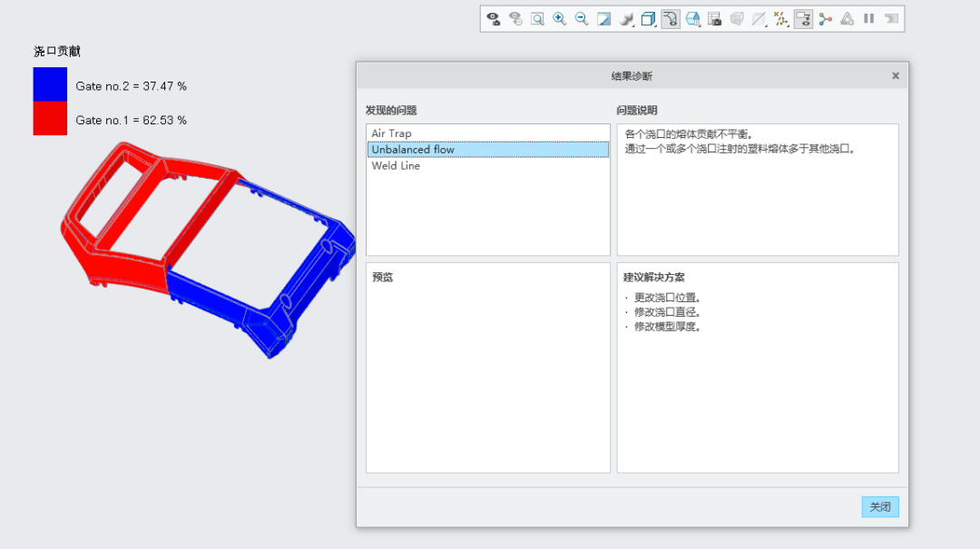Close the 结果诊断 dialog with X

(x=896, y=75)
